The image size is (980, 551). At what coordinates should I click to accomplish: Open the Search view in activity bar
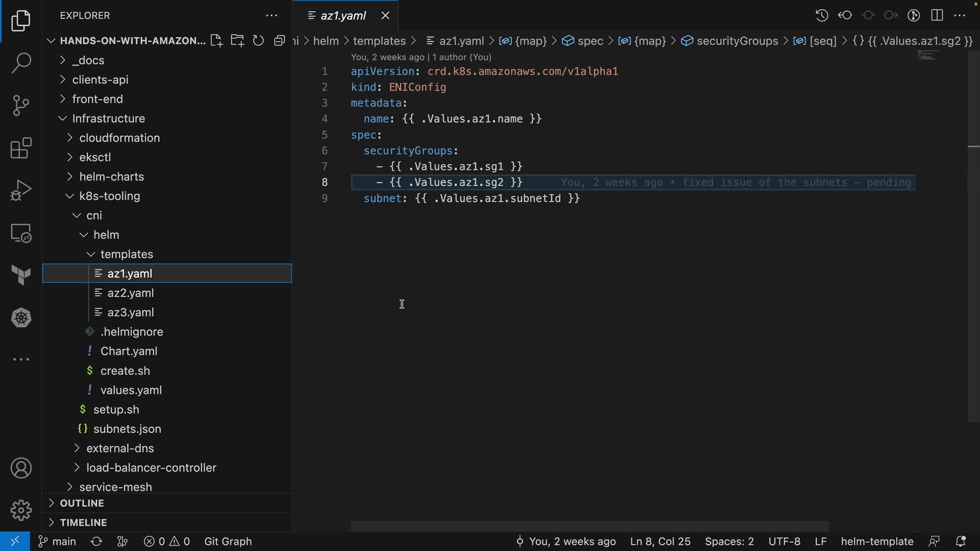[x=21, y=63]
